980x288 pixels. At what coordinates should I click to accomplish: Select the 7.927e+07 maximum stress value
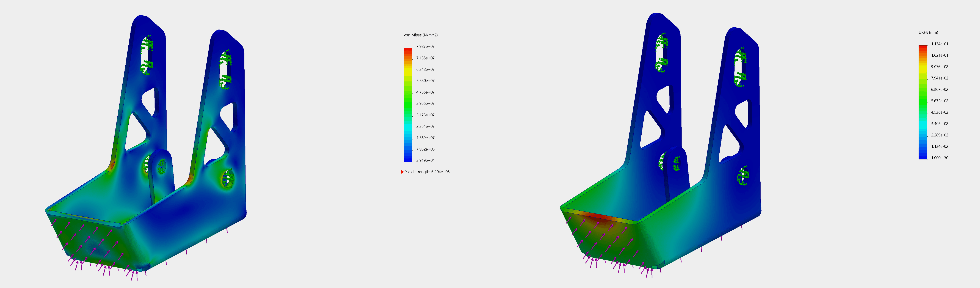point(425,46)
